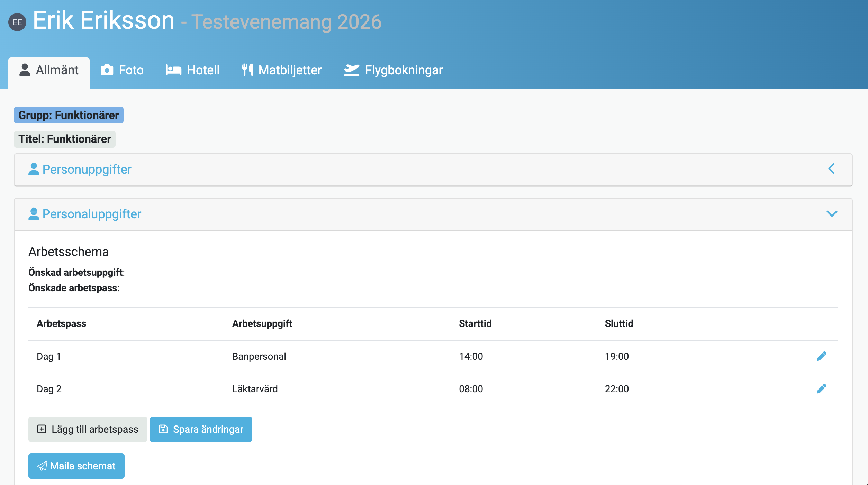This screenshot has height=485, width=868.
Task: Click the worker icon beside Personaluppgifter
Action: click(x=34, y=214)
